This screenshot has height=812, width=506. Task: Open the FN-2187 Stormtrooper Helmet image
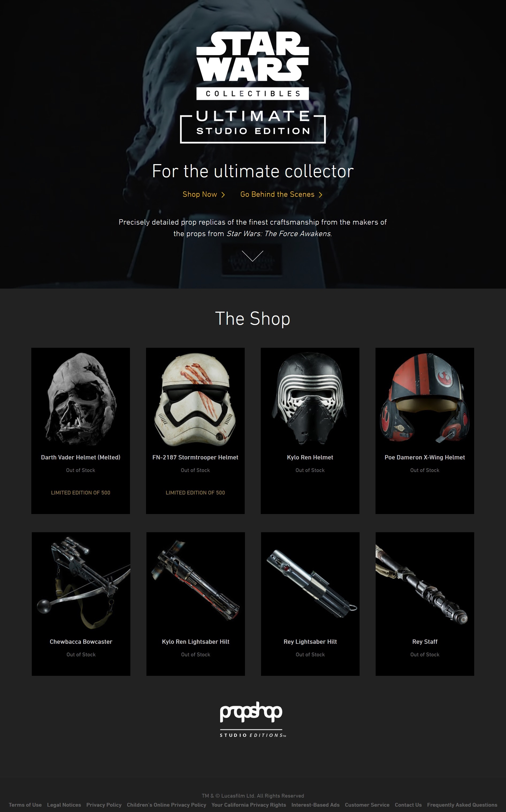195,399
